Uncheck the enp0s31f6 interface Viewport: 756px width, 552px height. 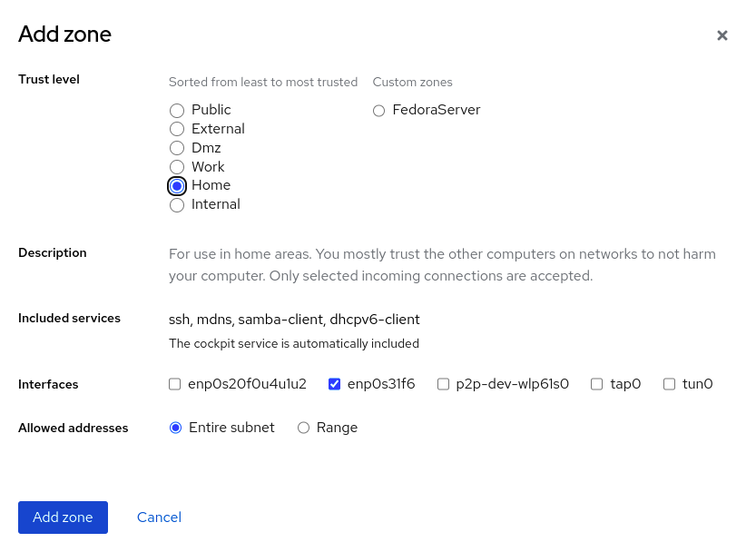tap(335, 384)
